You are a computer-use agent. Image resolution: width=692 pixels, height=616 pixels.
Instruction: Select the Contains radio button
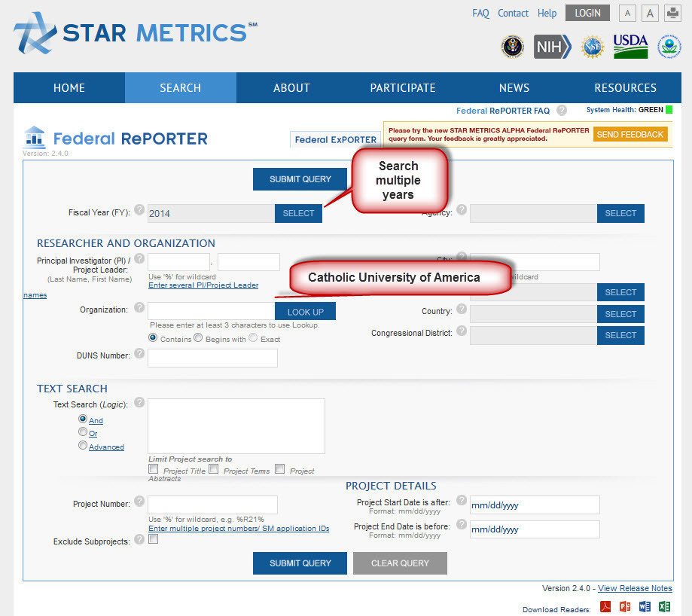tap(153, 337)
